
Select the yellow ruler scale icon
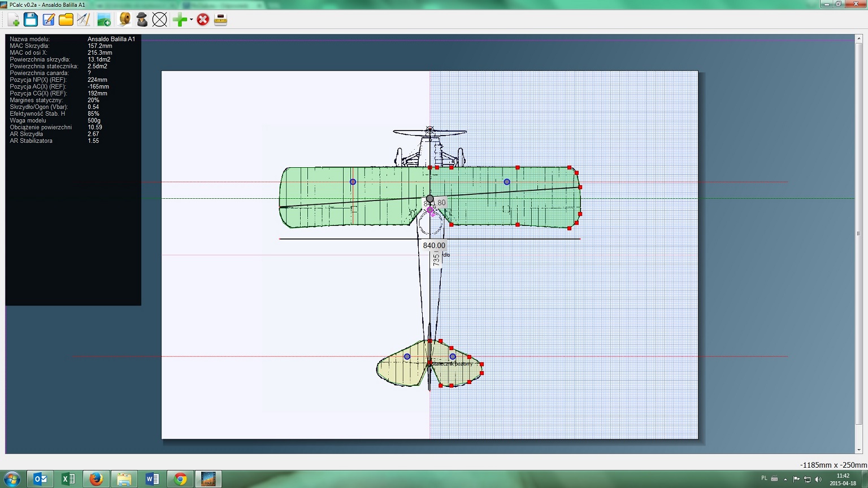point(221,20)
